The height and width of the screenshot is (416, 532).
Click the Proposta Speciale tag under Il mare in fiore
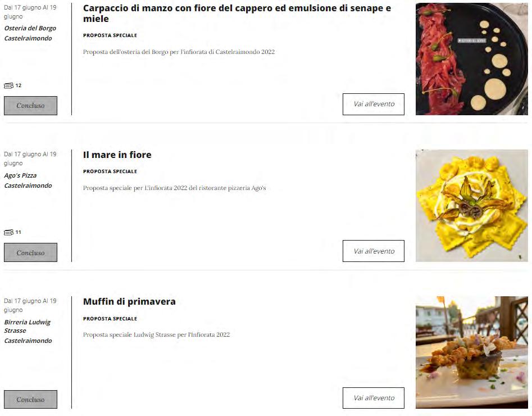[110, 171]
